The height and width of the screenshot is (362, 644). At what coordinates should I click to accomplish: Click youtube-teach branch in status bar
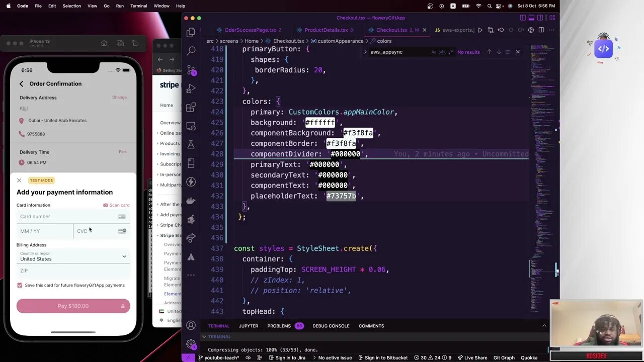click(x=218, y=357)
